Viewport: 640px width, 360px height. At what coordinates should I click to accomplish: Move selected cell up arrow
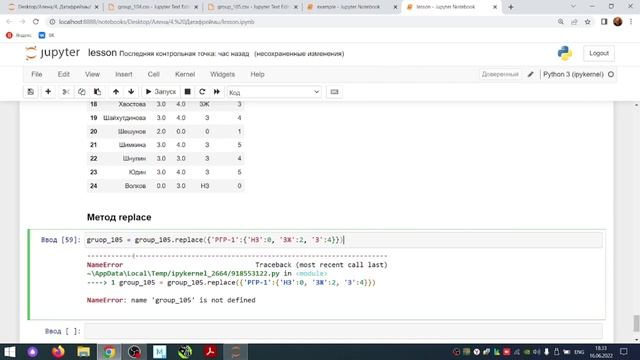tap(116, 92)
